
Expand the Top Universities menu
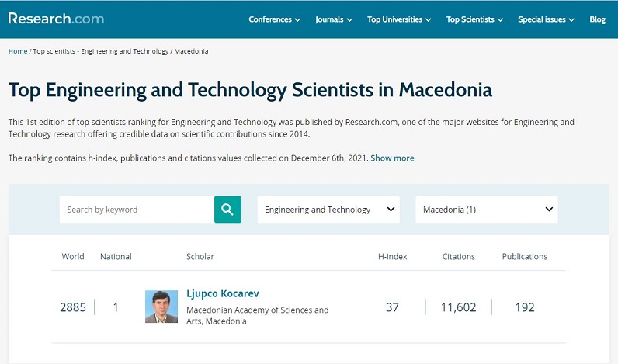[x=400, y=19]
